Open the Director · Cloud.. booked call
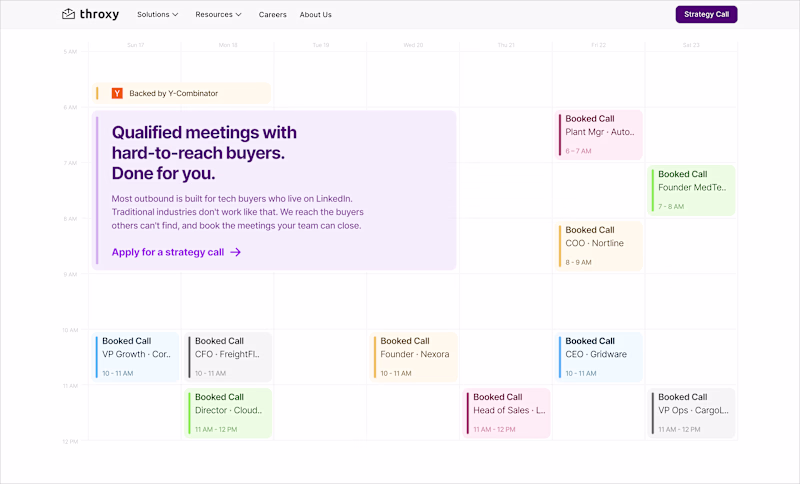The height and width of the screenshot is (484, 800). 228,413
